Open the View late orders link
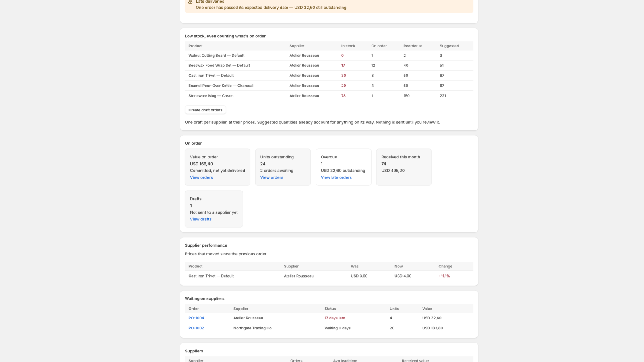 click(336, 177)
